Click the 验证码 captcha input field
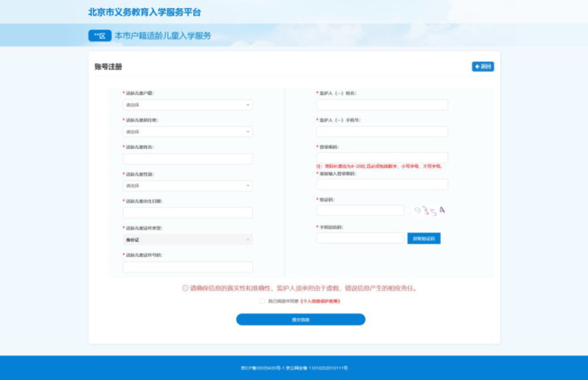The height and width of the screenshot is (380, 588). point(360,211)
